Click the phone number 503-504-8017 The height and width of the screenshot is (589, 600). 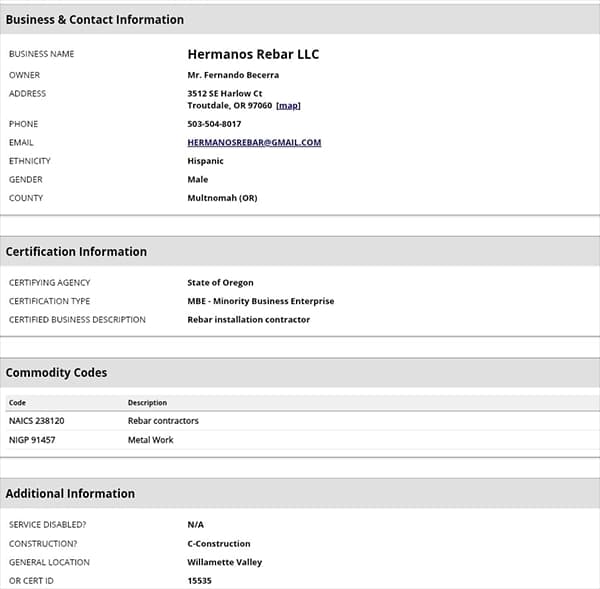214,124
